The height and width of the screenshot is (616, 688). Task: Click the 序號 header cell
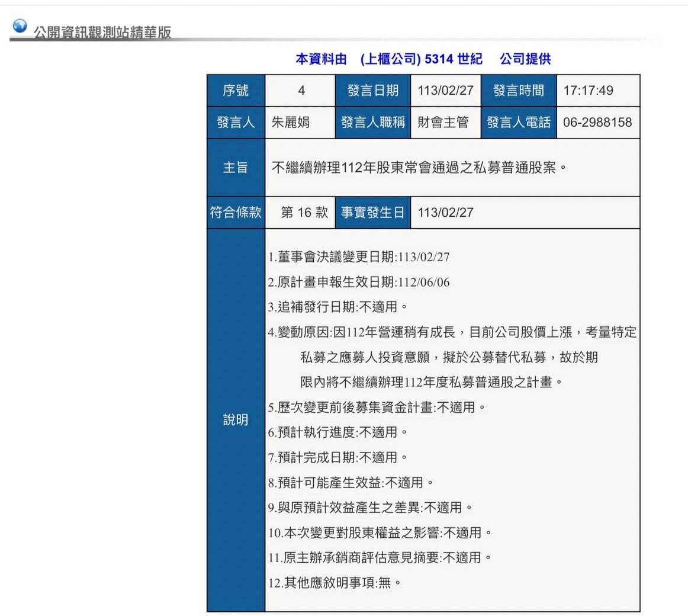pyautogui.click(x=236, y=91)
